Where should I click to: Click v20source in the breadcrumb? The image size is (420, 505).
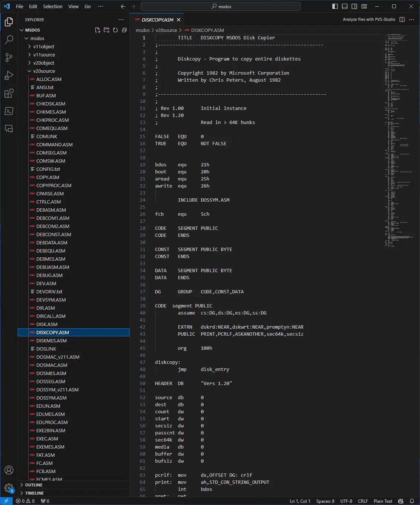(166, 30)
